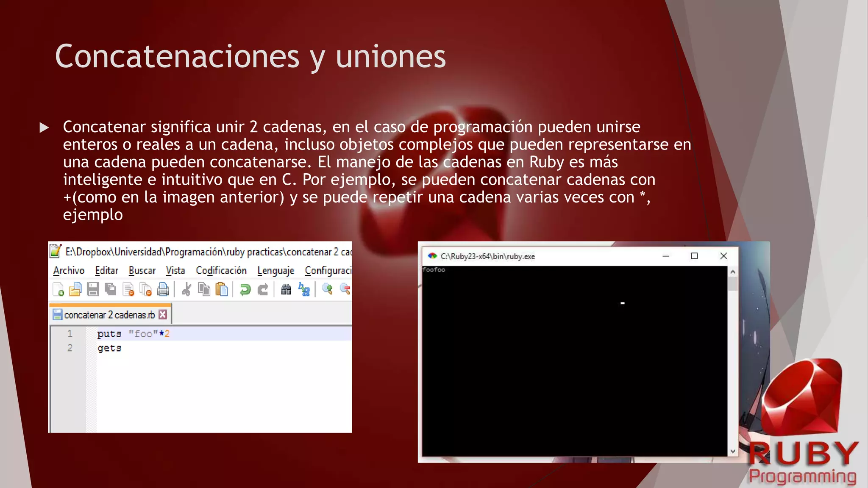
Task: Open the Configuración menu
Action: point(328,270)
